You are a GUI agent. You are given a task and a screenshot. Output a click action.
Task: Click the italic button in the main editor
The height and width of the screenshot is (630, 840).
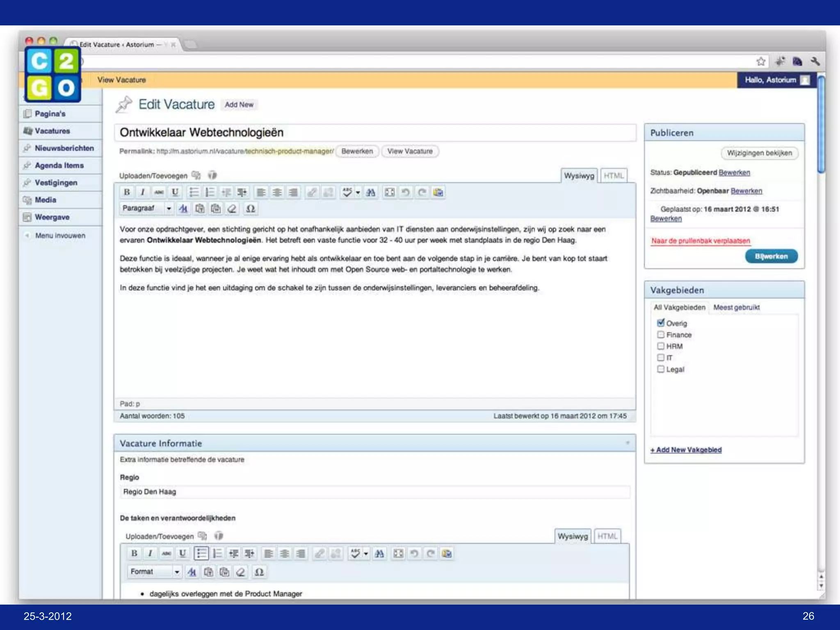click(143, 192)
